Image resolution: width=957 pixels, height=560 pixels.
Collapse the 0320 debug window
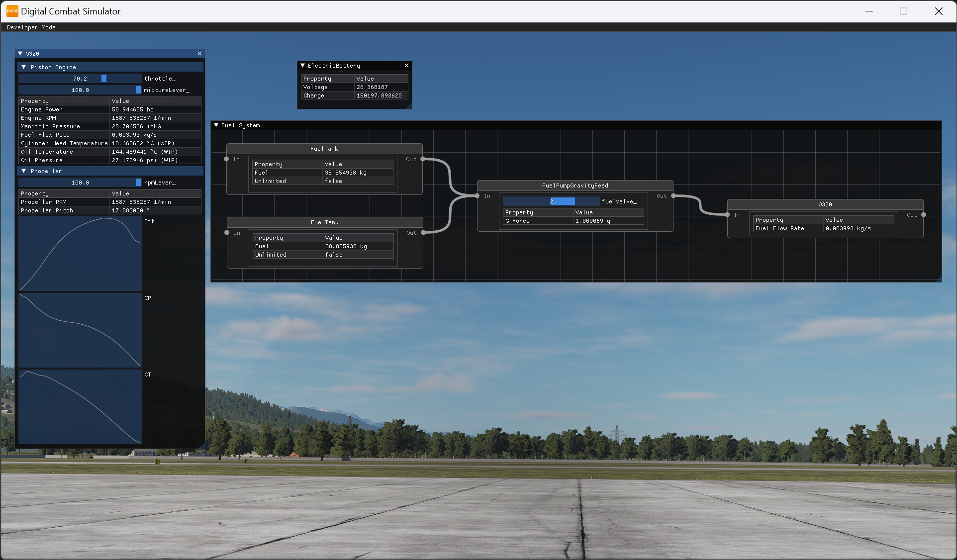[20, 54]
